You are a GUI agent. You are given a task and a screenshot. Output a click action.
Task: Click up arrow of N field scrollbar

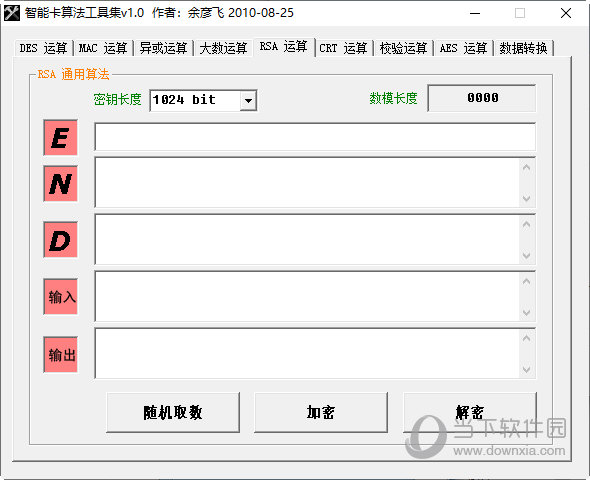527,167
